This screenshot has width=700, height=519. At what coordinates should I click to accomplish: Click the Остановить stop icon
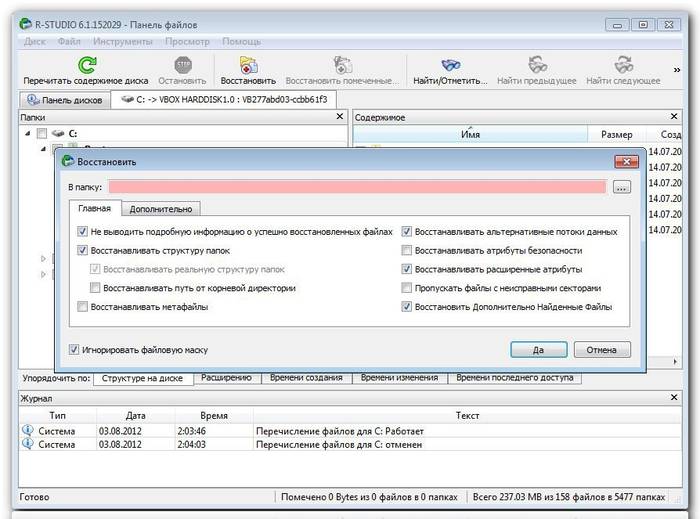click(182, 65)
